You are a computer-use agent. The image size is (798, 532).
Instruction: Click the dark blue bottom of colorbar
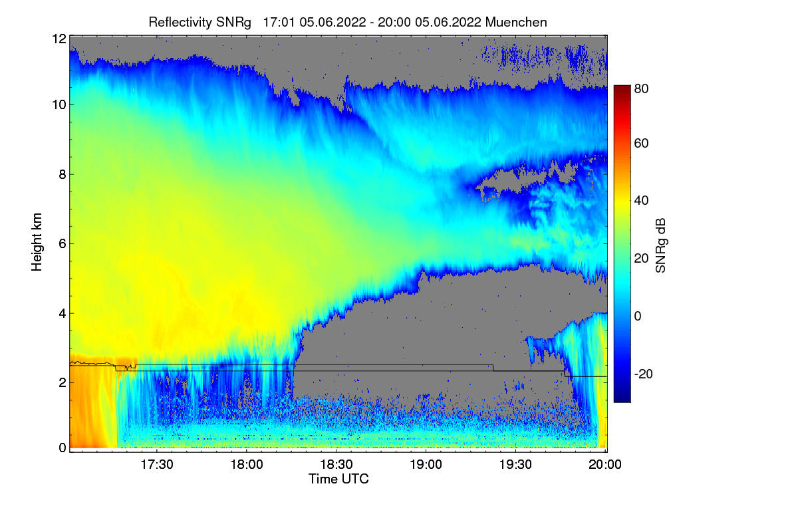(621, 396)
